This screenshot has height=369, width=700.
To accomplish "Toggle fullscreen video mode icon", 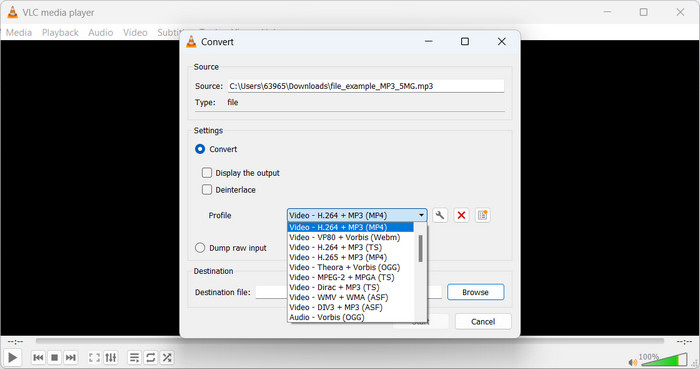I will pos(94,357).
